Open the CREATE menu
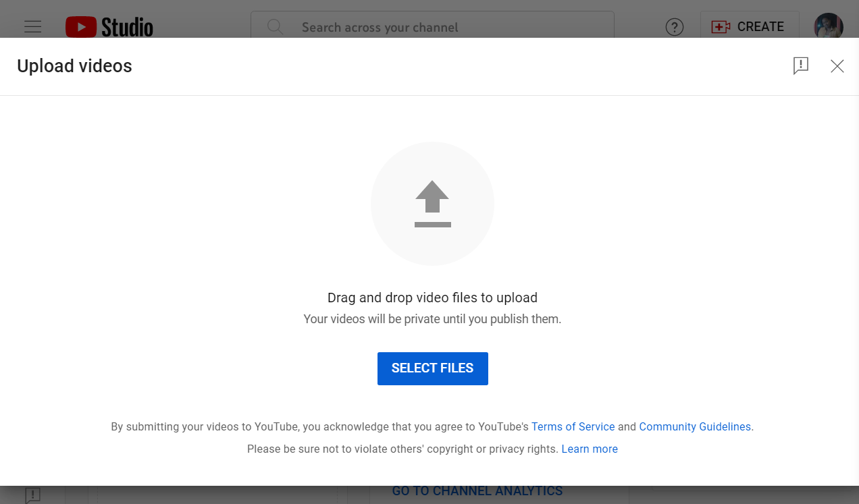 750,27
